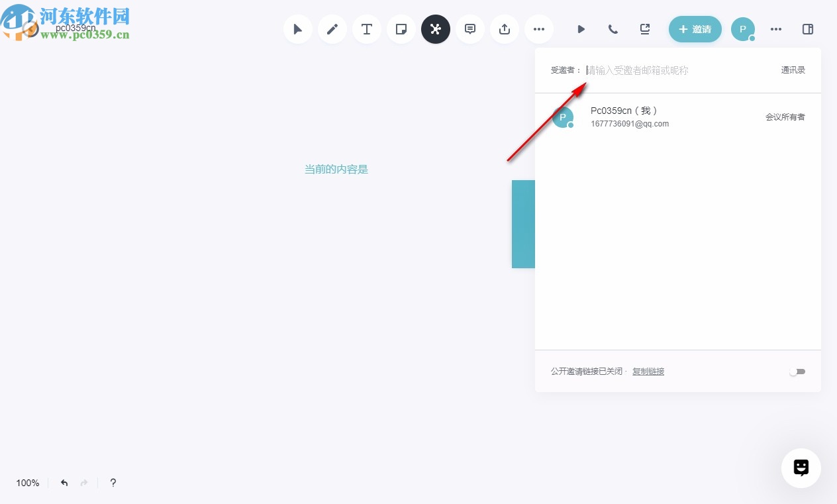Enable the public invite link switch
837x504 pixels.
[797, 372]
